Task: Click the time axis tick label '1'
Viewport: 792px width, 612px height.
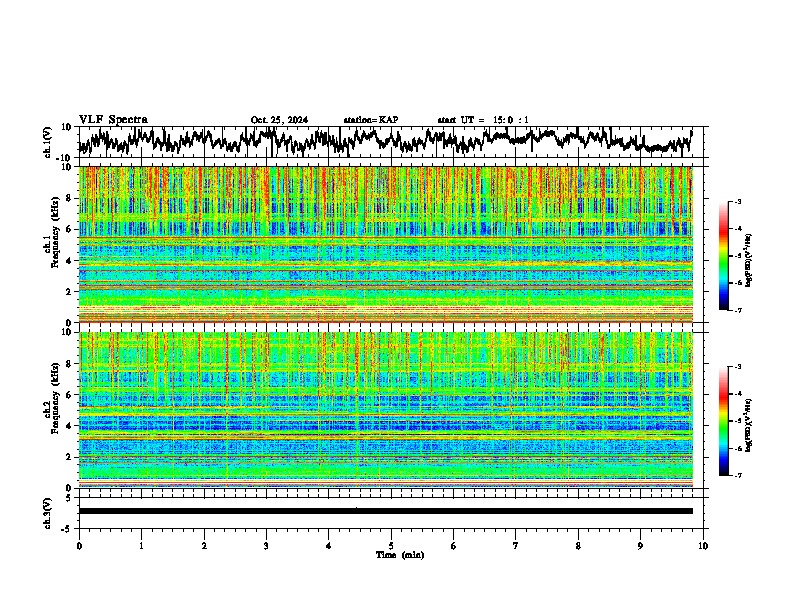Action: (x=141, y=546)
